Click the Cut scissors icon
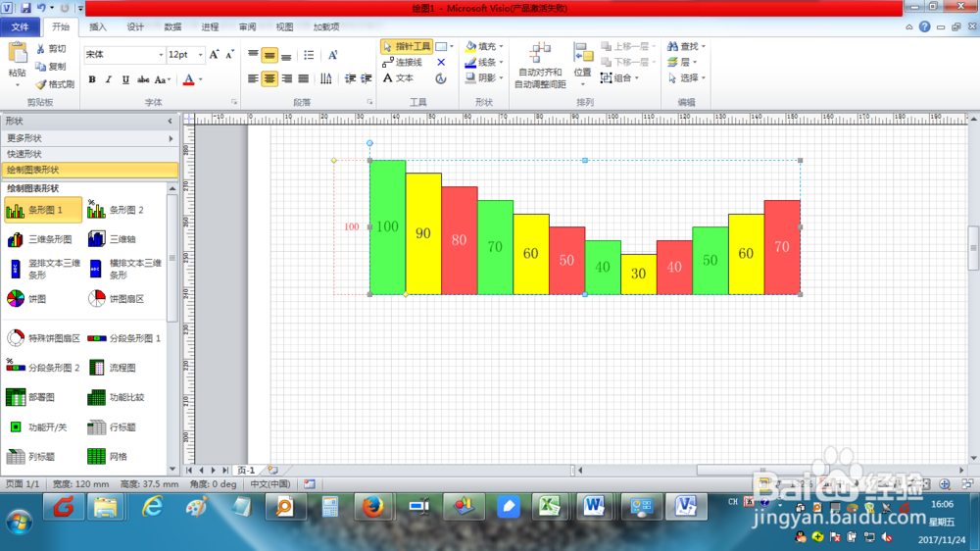The image size is (980, 551). pos(40,49)
